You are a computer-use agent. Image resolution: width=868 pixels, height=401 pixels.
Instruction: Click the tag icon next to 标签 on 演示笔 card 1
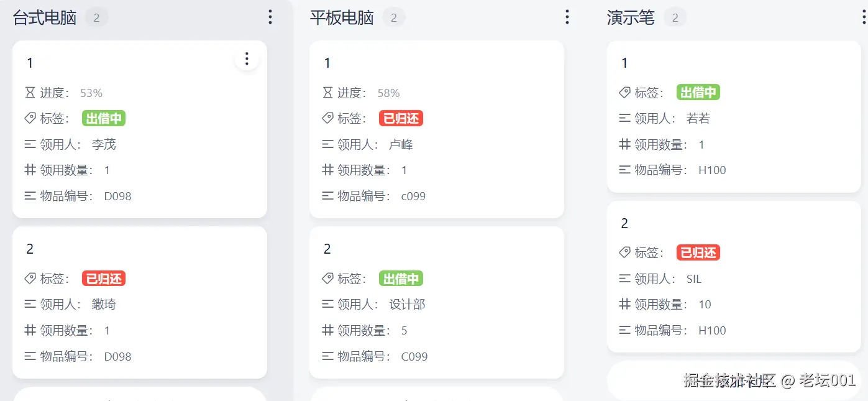[x=626, y=92]
